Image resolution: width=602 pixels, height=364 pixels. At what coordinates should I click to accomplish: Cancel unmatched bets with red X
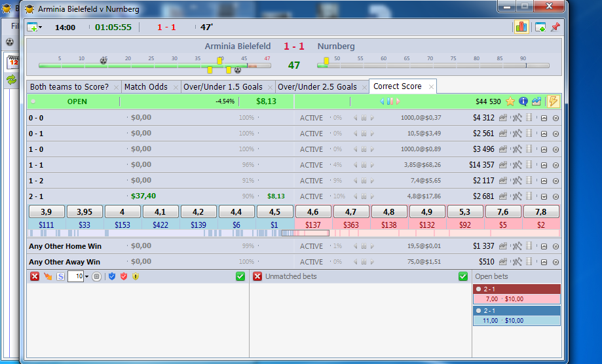click(257, 276)
